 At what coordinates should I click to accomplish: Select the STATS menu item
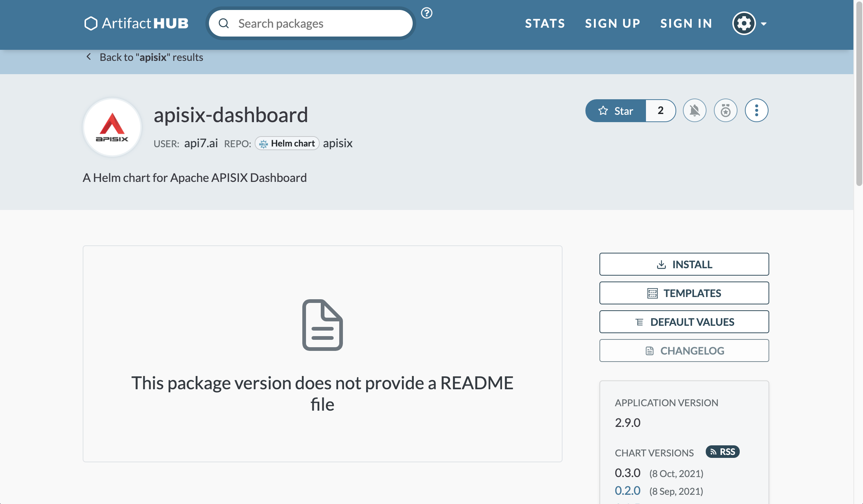[545, 23]
